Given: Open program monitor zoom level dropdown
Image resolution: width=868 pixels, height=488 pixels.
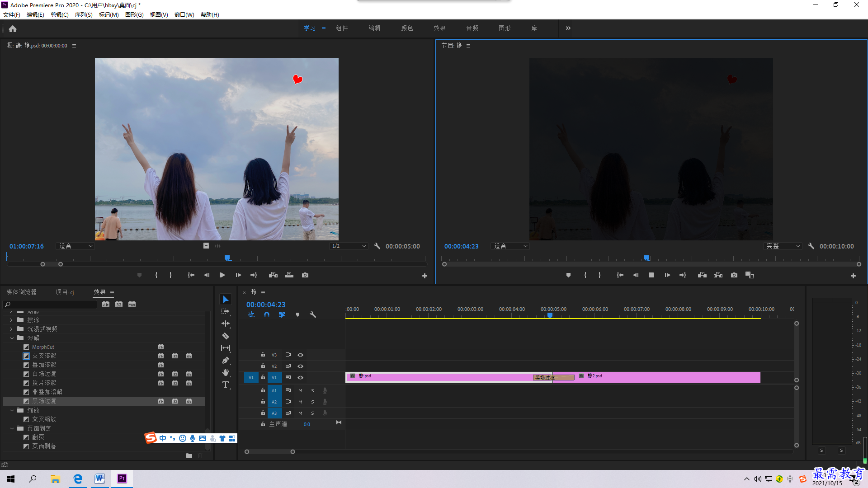Looking at the screenshot, I should click(x=510, y=246).
